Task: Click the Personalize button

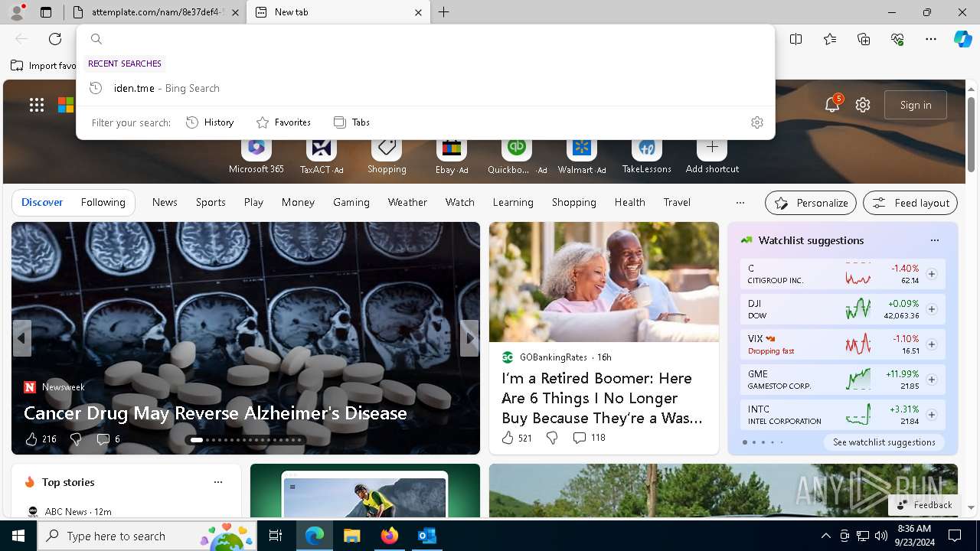Action: pos(811,203)
